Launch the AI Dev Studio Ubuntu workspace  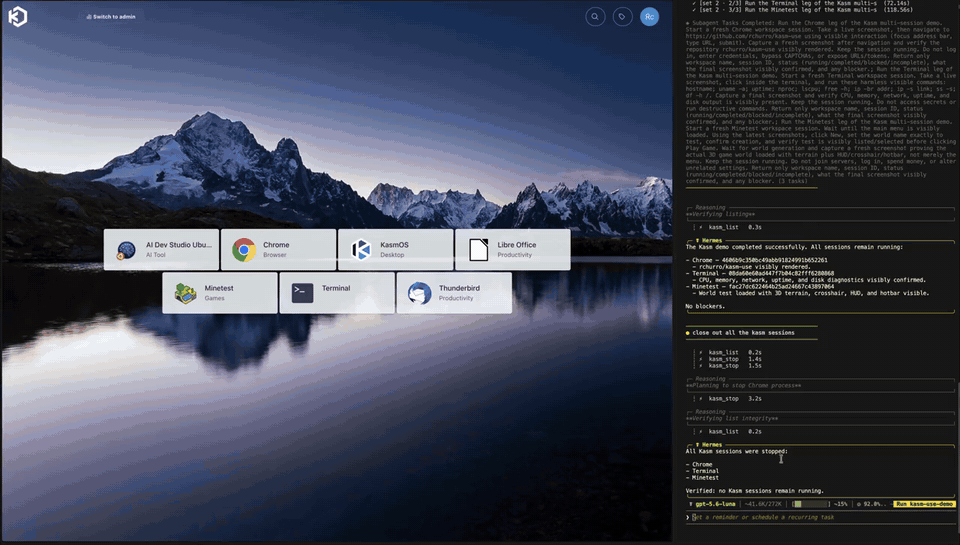point(162,250)
